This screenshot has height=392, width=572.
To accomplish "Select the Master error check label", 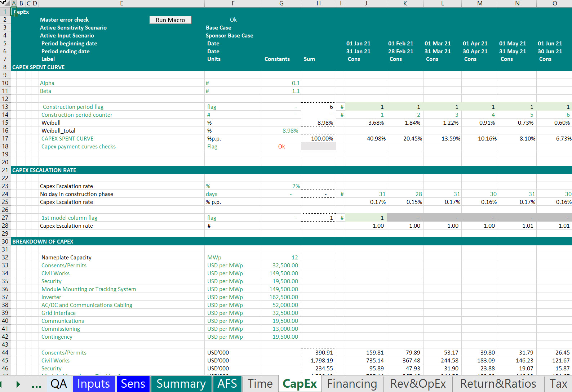I will tap(64, 20).
